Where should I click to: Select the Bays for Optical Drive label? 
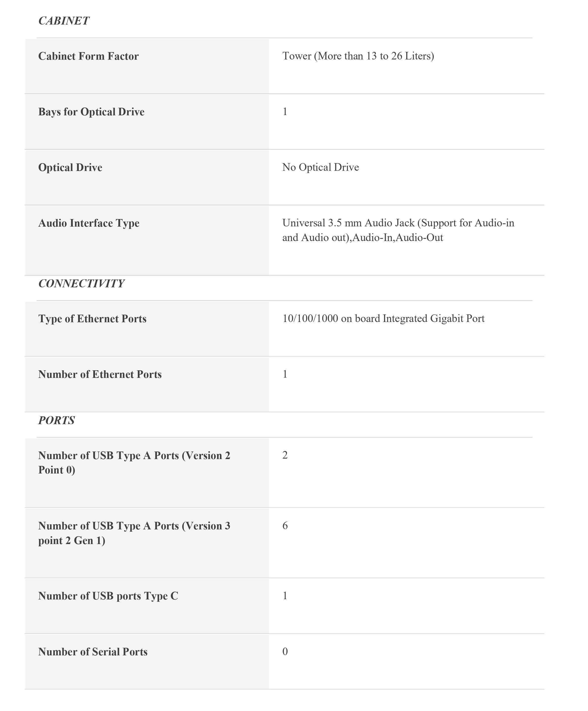pos(91,112)
